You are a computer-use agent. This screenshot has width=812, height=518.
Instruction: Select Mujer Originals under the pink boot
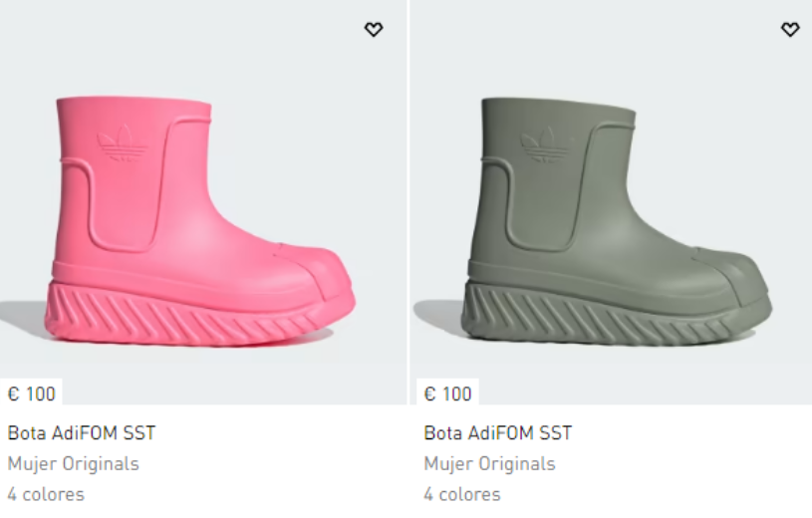coord(73,463)
